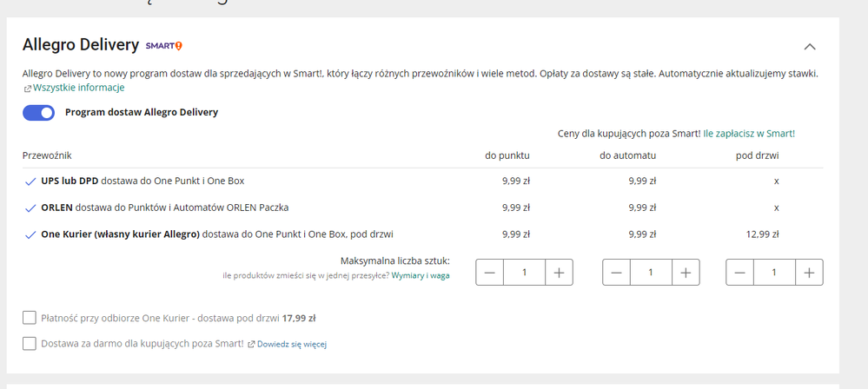868x389 pixels.
Task: Click the do punktu quantity input field
Action: (524, 273)
